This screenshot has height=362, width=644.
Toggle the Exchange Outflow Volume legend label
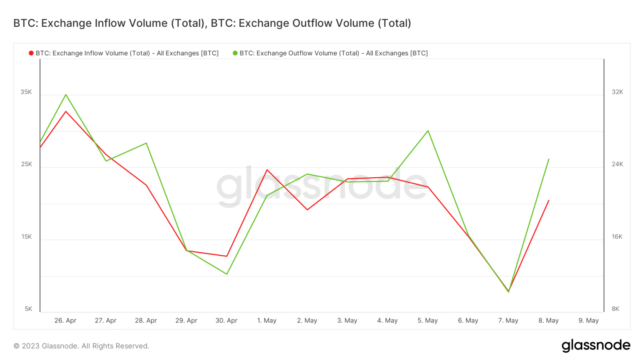coord(333,53)
